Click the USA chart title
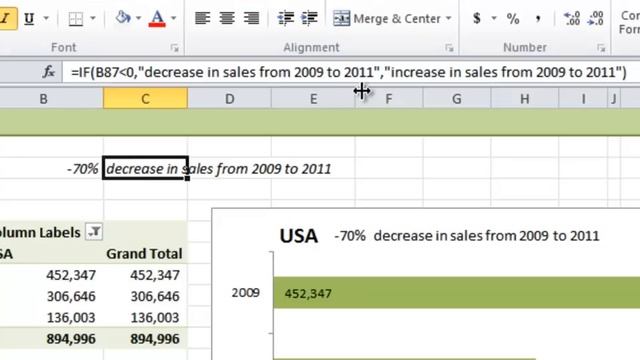Viewport: 640px width, 360px height. [x=299, y=236]
